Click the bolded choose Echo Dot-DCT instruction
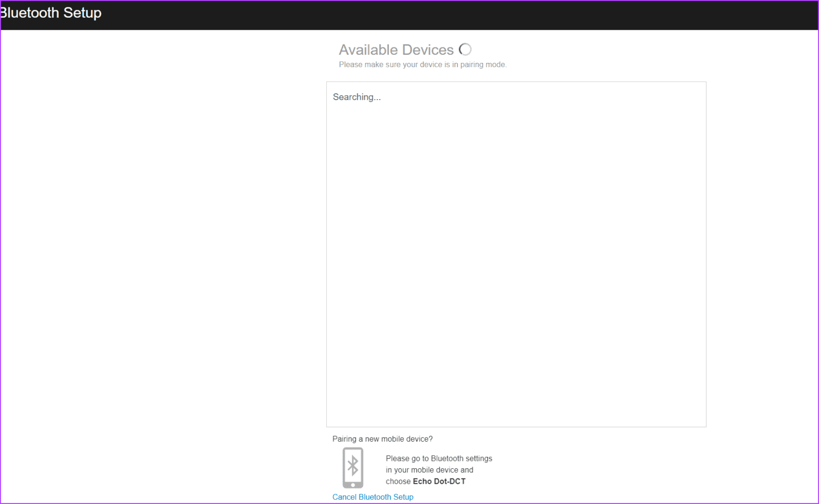The height and width of the screenshot is (504, 819). click(x=439, y=481)
